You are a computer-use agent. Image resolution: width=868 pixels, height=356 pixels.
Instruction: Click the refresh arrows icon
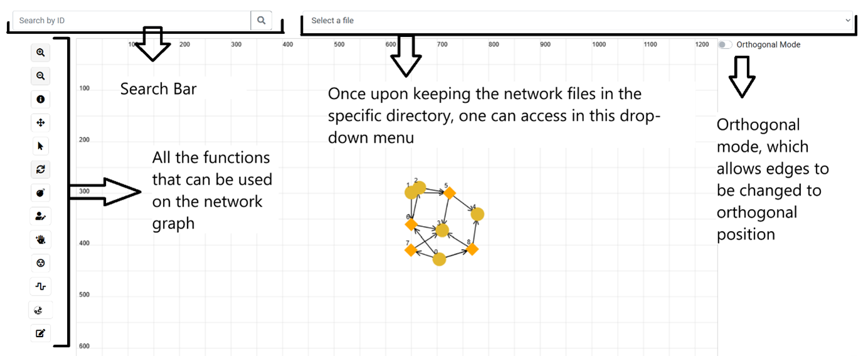coord(41,170)
